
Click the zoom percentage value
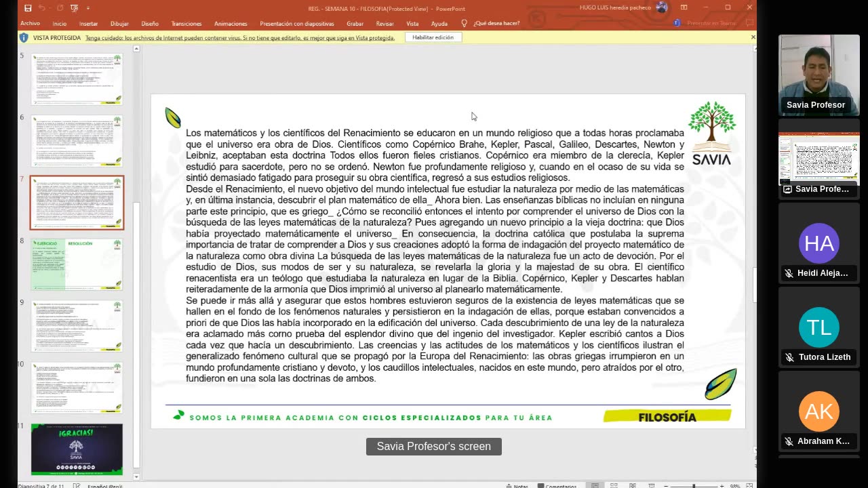(x=736, y=486)
